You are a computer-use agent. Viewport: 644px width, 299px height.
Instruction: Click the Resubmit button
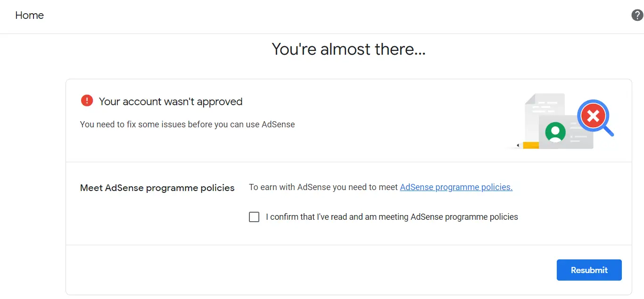click(x=589, y=270)
